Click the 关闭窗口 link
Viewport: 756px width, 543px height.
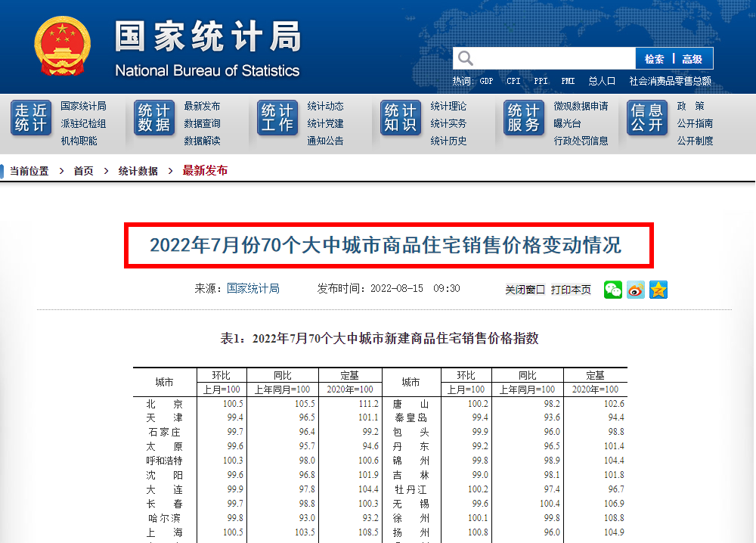click(x=525, y=290)
